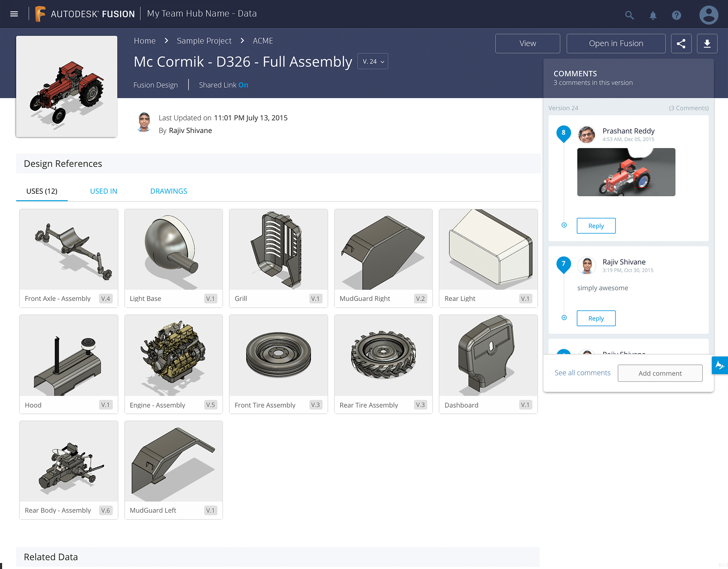
Task: Switch to the DRAWINGS tab
Action: click(168, 191)
